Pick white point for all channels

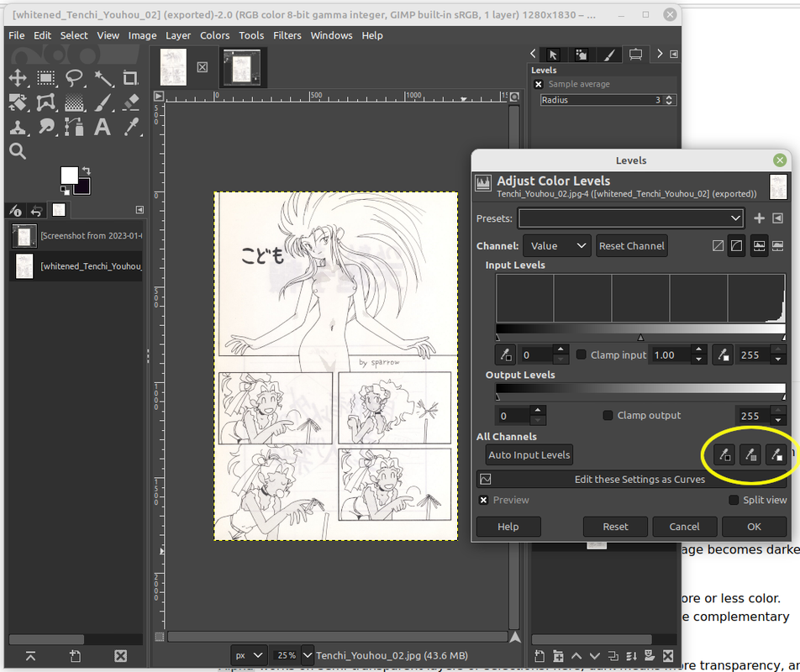(x=776, y=454)
